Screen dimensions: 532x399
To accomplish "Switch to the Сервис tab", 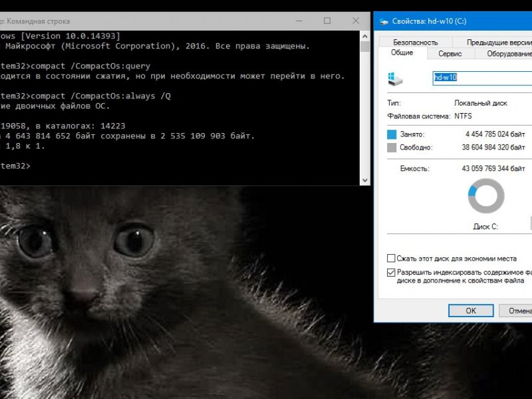I will tap(450, 54).
